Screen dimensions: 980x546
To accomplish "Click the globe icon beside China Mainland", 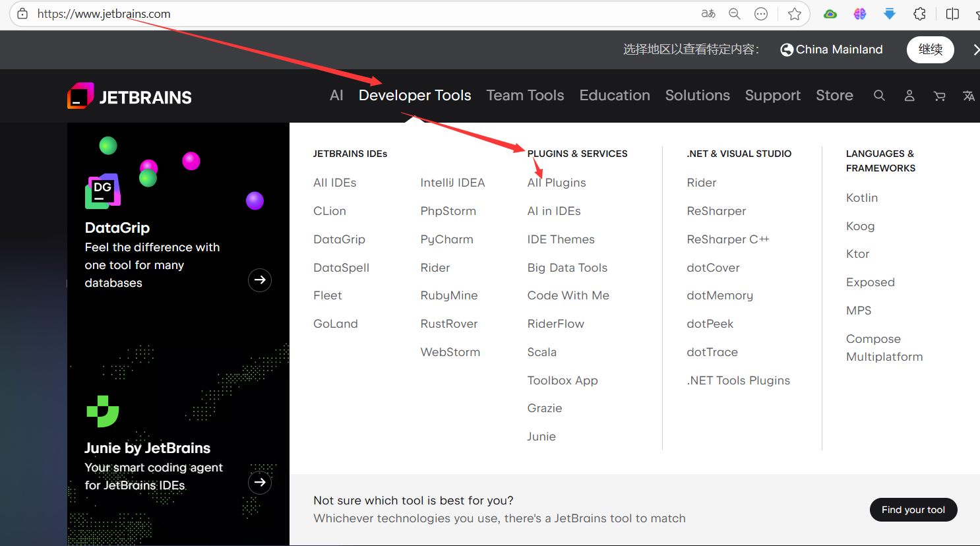I will tap(787, 50).
